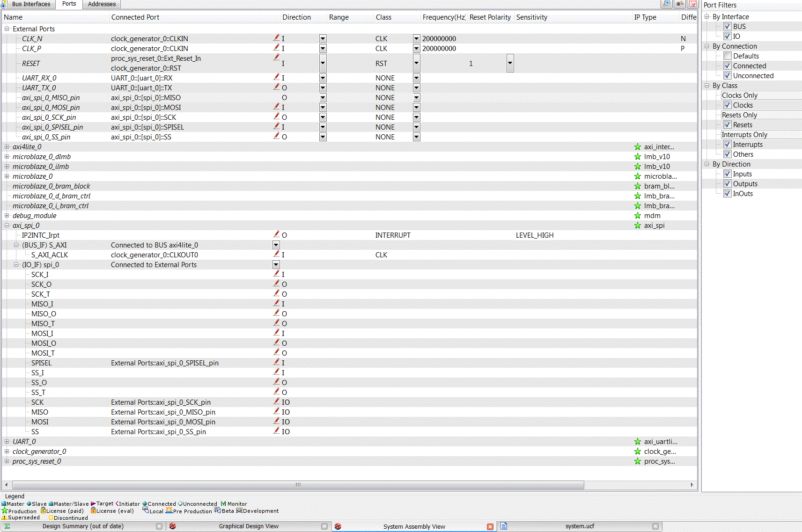The width and height of the screenshot is (802, 532).
Task: Open the Addresses tab
Action: click(x=102, y=4)
